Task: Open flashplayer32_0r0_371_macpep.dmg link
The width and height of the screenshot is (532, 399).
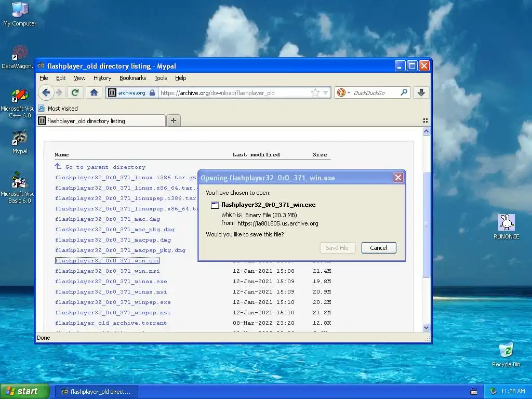Action: [x=113, y=240]
